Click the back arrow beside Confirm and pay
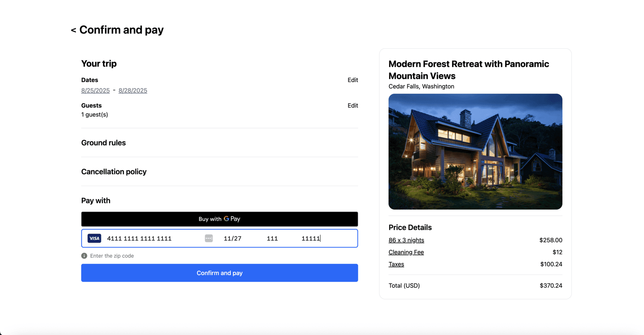Screen dimensions: 644x335 click(x=73, y=30)
